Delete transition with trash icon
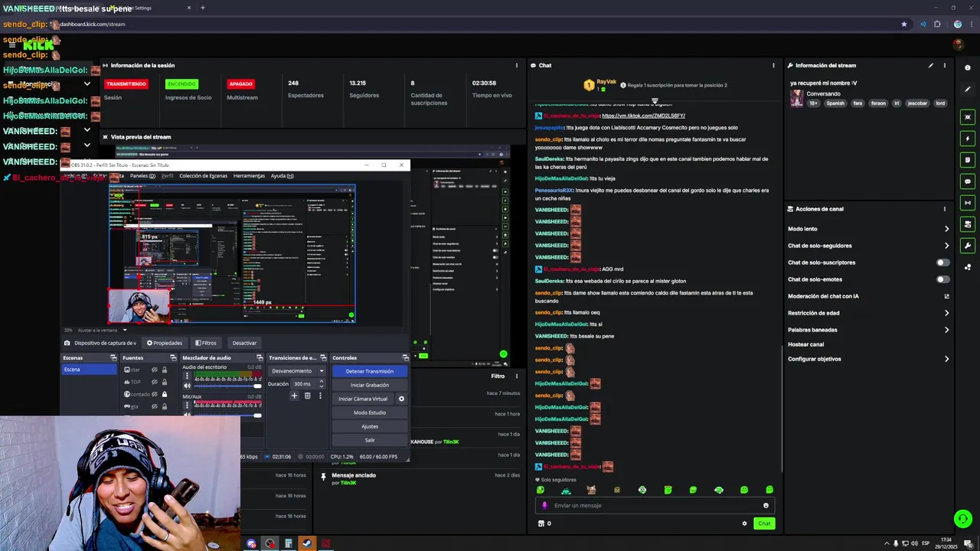This screenshot has height=551, width=980. pyautogui.click(x=307, y=396)
